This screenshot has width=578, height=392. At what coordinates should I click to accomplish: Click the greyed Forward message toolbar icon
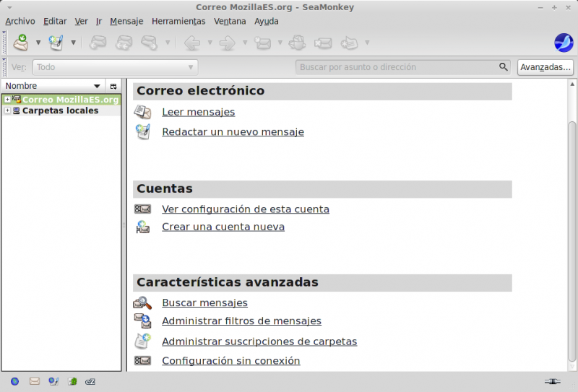150,43
